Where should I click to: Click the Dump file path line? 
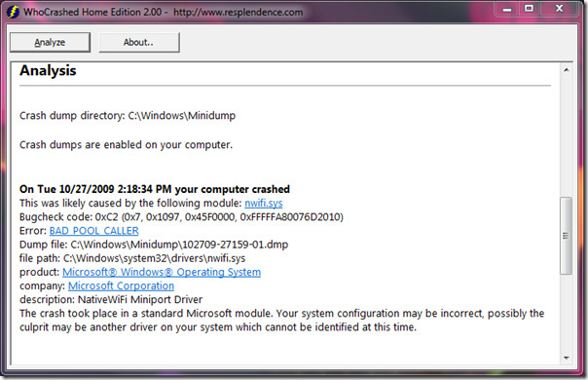[154, 245]
